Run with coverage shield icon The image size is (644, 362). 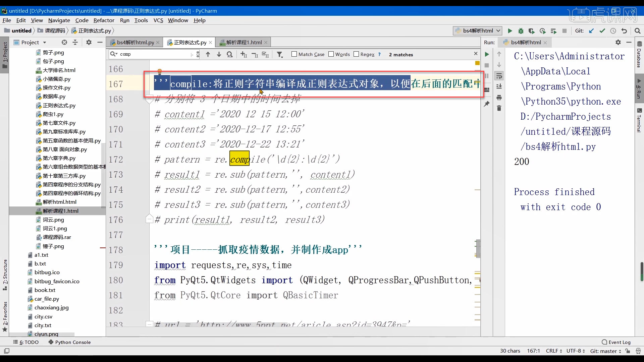(532, 31)
